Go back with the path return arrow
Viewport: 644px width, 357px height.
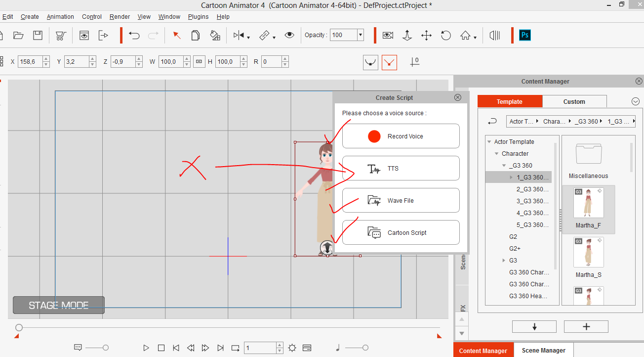492,121
